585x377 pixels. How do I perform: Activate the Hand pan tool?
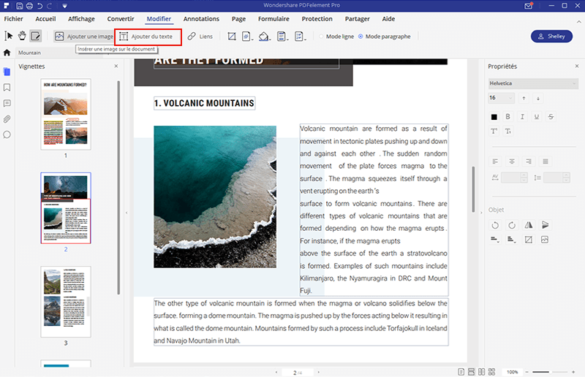pyautogui.click(x=22, y=36)
